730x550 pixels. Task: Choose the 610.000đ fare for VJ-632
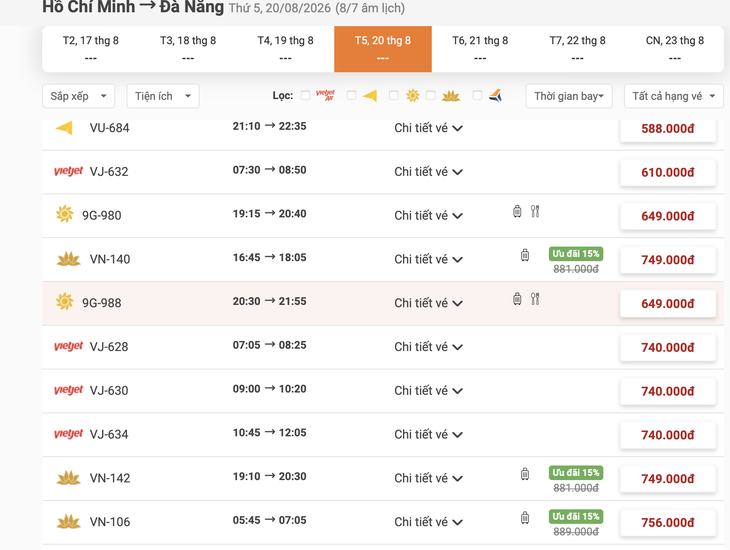pos(668,172)
